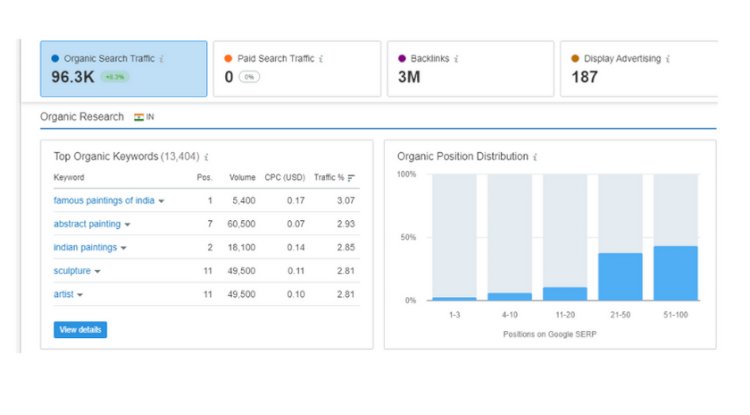Click the 3M backlinks value
This screenshot has height=415, width=750.
point(409,77)
